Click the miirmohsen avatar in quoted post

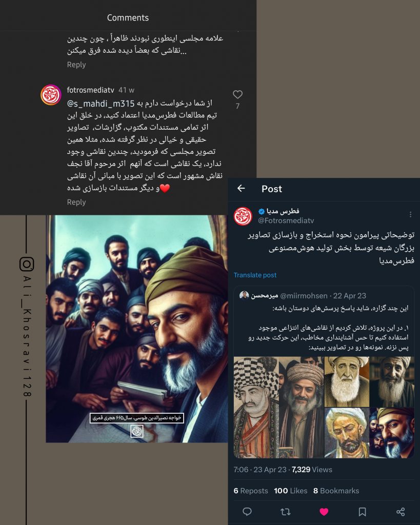pyautogui.click(x=244, y=295)
